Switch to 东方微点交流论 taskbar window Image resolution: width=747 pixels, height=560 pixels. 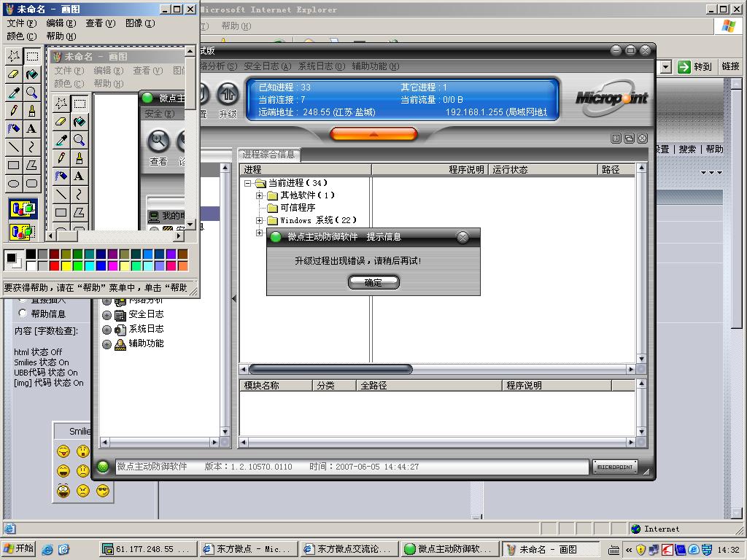point(349,549)
